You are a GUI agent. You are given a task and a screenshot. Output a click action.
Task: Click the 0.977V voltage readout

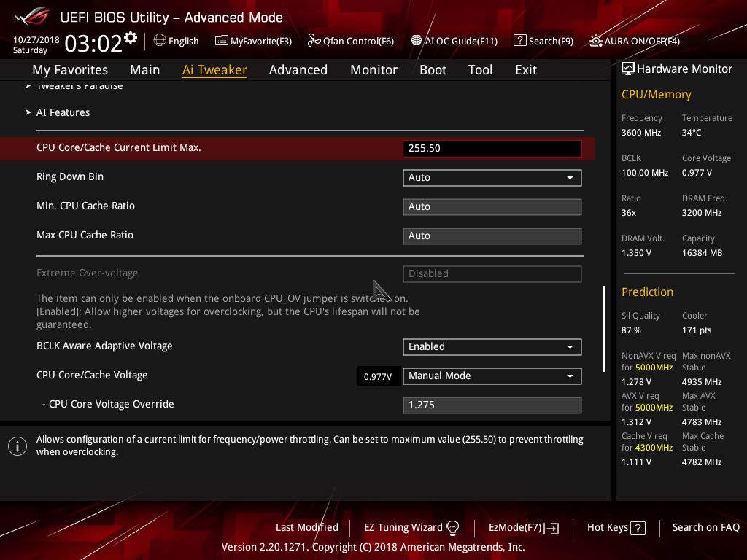coord(378,377)
